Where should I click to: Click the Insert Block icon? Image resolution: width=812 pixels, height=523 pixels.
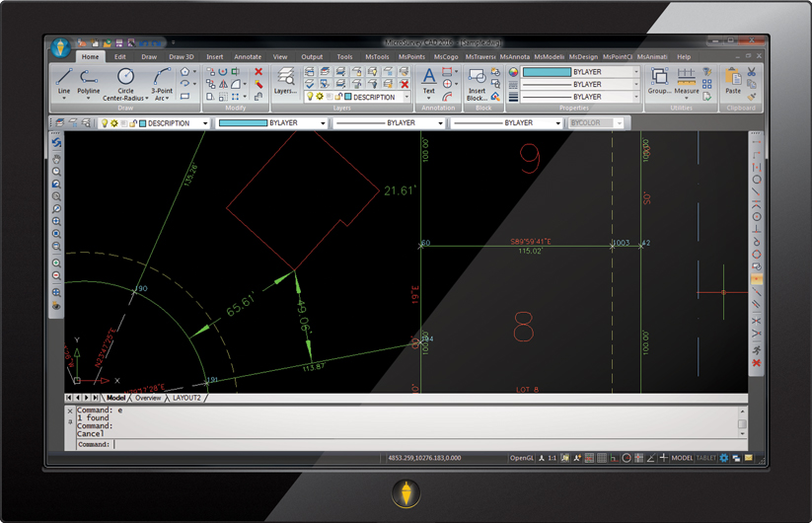pyautogui.click(x=478, y=80)
